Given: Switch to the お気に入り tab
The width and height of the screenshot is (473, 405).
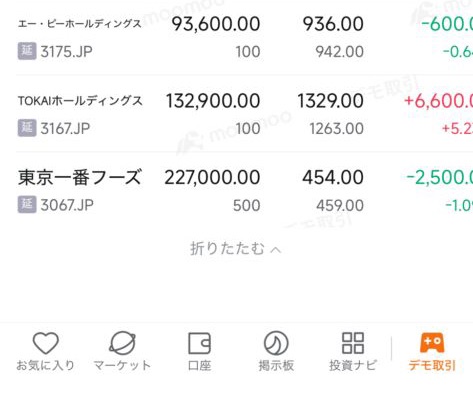Looking at the screenshot, I should (x=46, y=365).
